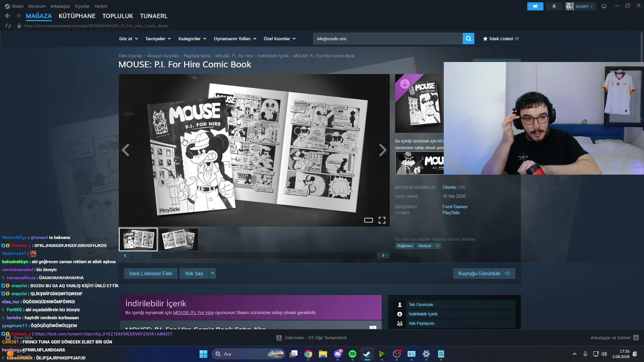This screenshot has height=362, width=644.
Task: Open the Steam announcements megaphone button
Action: (535, 6)
